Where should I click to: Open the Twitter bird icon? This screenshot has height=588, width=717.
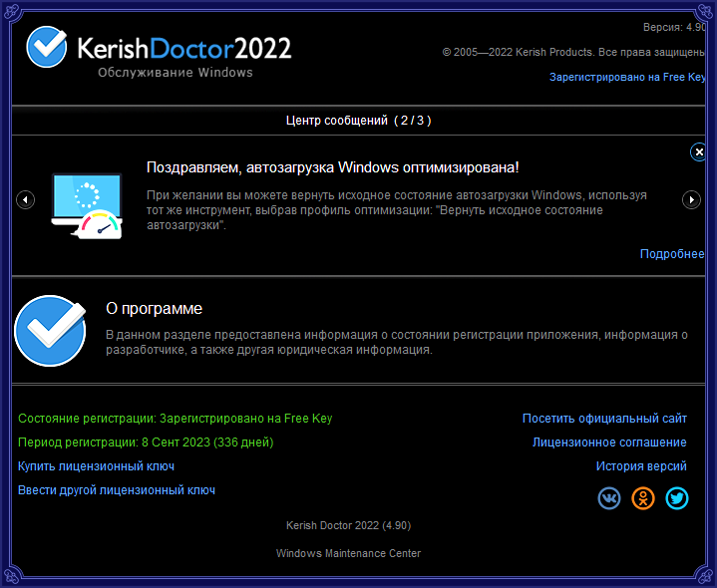click(x=677, y=498)
